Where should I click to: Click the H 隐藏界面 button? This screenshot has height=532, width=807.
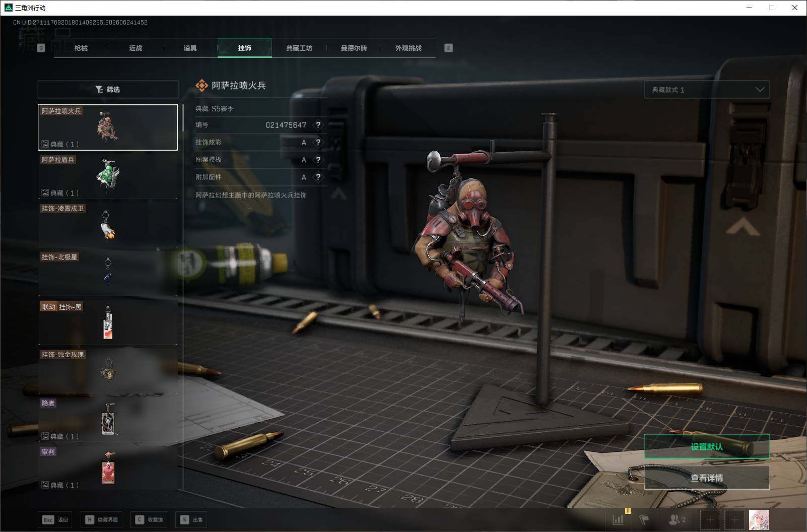click(101, 519)
